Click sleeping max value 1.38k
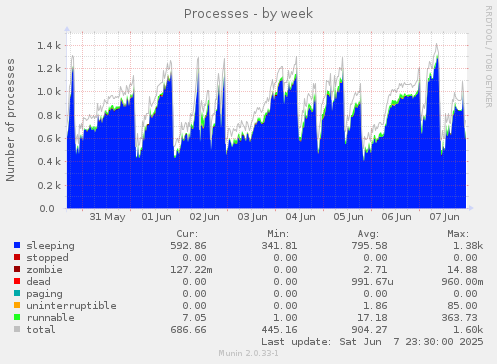The height and width of the screenshot is (364, 497). pos(468,246)
